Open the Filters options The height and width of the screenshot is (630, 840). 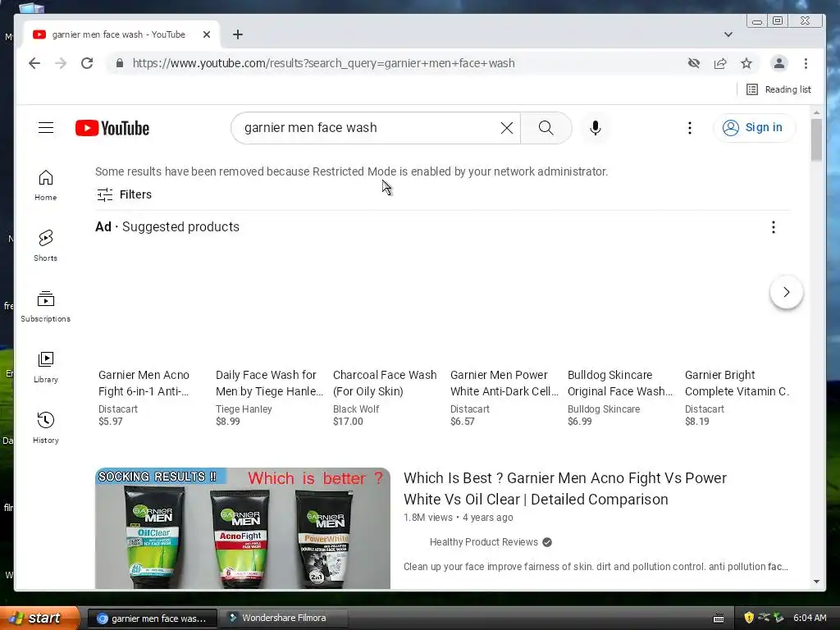pos(124,194)
